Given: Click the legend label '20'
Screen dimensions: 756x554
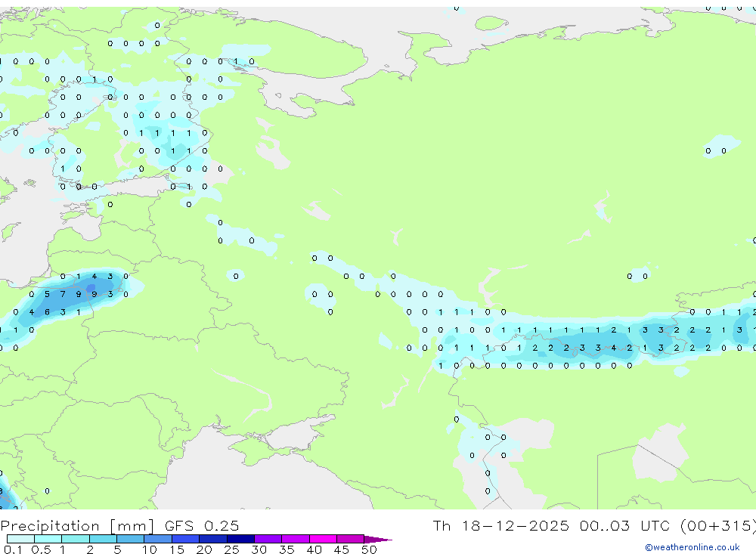Looking at the screenshot, I should coord(204,549).
